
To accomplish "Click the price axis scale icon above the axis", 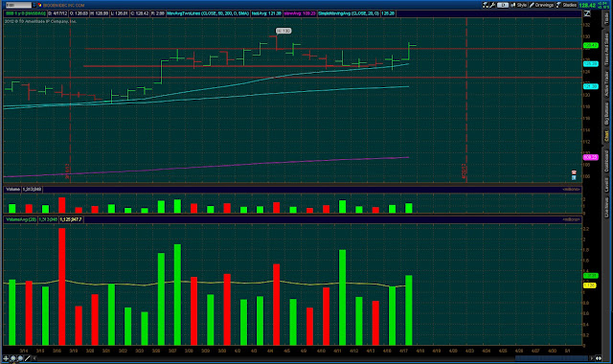I will pos(587,13).
